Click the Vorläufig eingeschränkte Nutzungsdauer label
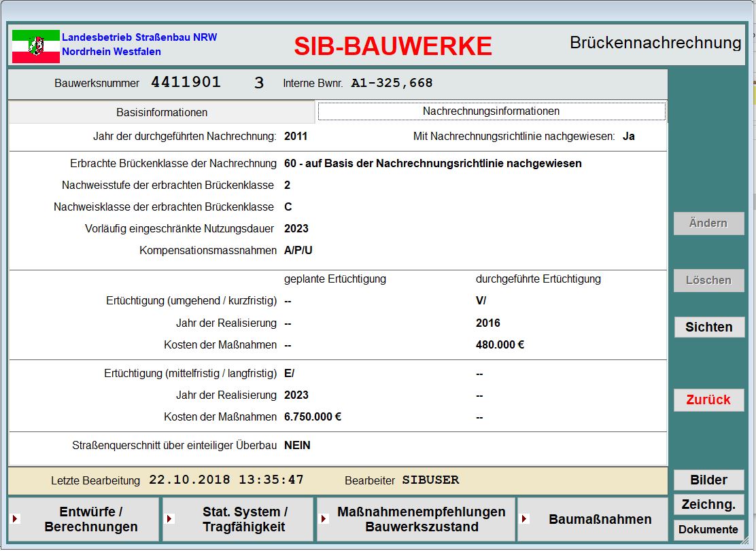Screen dimensions: 756x551 point(179,229)
